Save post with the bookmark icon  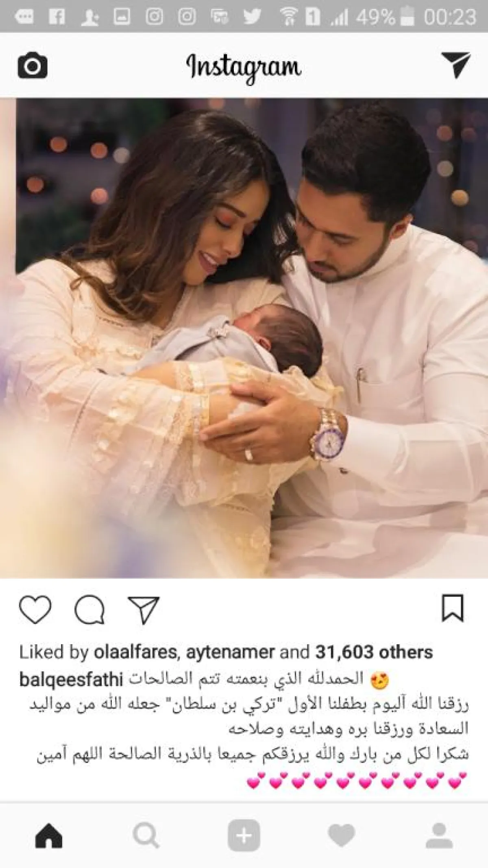453,608
